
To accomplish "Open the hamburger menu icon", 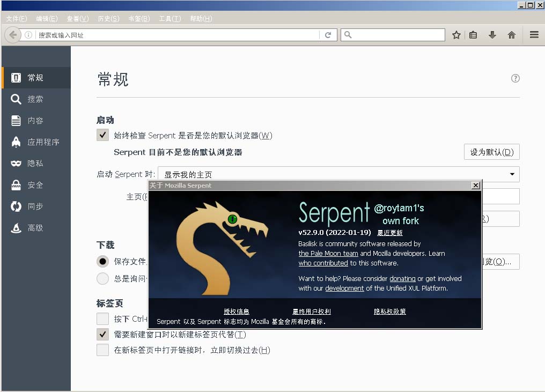I will click(534, 35).
